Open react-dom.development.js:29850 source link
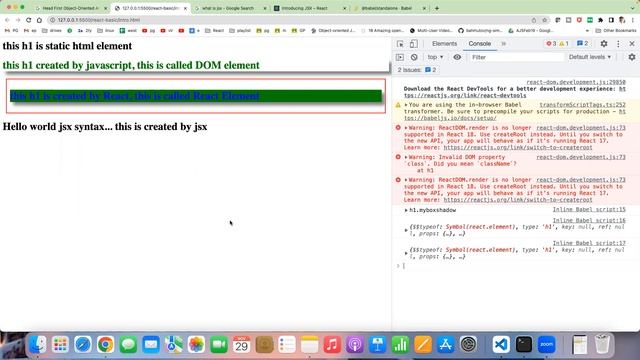This screenshot has width=640, height=360. [x=576, y=82]
